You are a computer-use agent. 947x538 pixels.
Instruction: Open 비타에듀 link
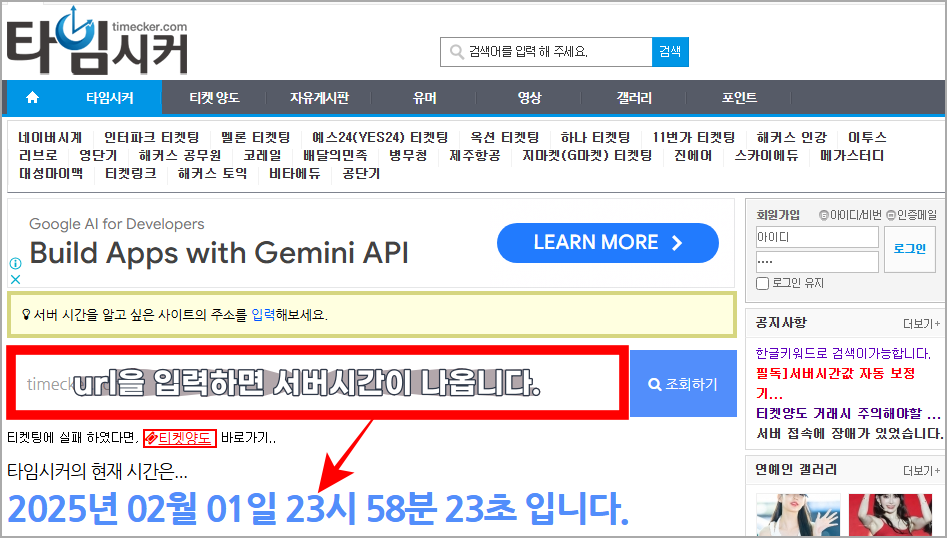[295, 174]
